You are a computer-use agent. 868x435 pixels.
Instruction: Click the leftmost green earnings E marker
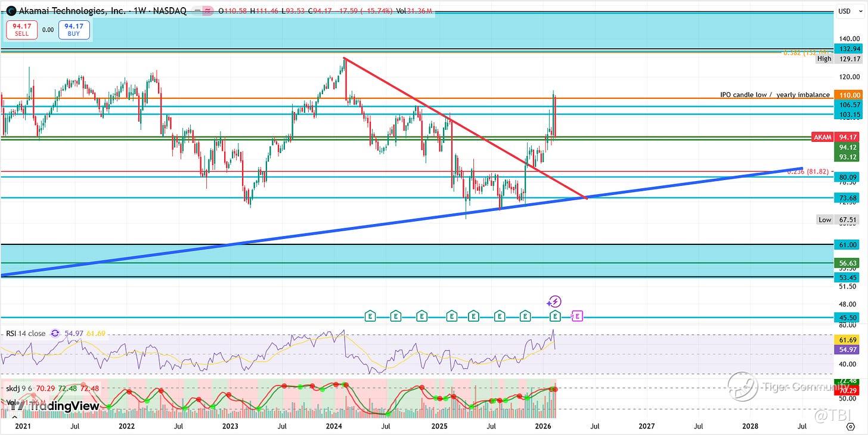click(370, 316)
